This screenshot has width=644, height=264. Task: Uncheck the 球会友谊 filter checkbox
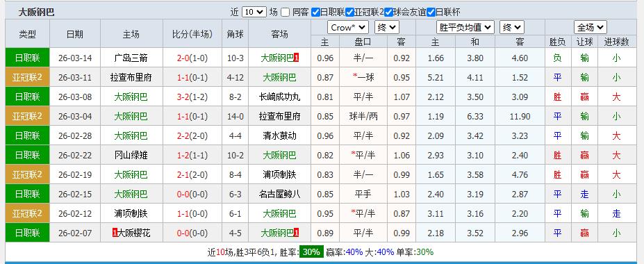click(x=388, y=13)
